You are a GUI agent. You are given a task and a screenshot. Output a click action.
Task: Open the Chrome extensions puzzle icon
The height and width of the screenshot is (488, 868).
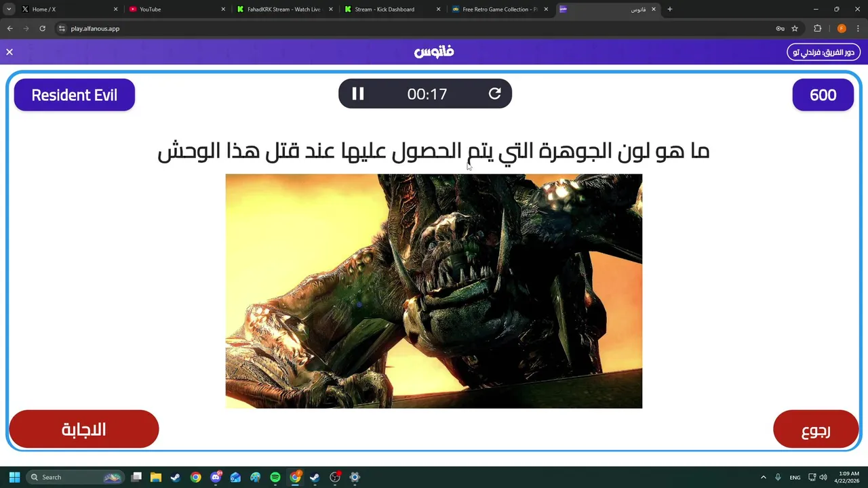(818, 28)
